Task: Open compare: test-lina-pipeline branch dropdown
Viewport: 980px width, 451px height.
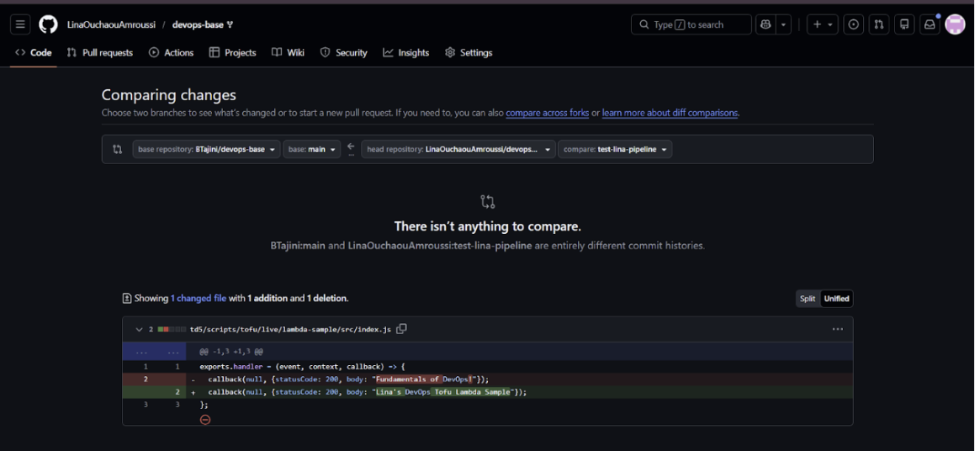Action: [x=615, y=150]
